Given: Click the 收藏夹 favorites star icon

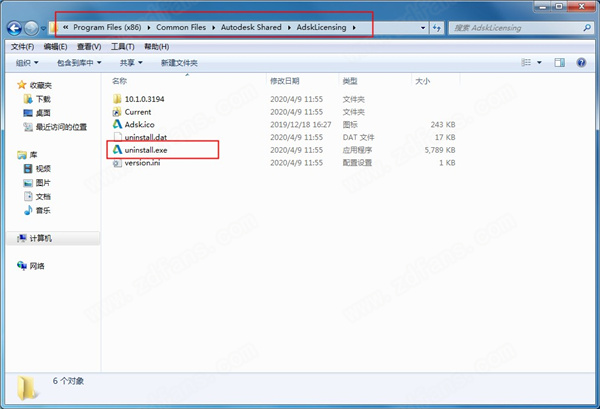Looking at the screenshot, I should [22, 85].
